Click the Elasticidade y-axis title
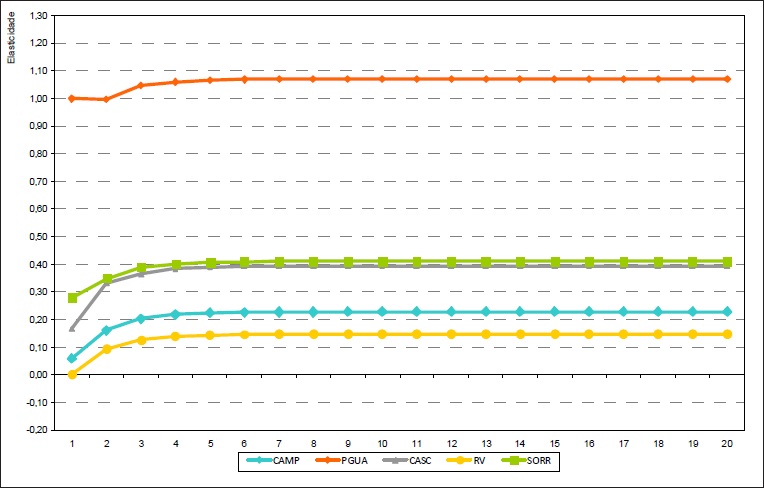 [x=11, y=37]
